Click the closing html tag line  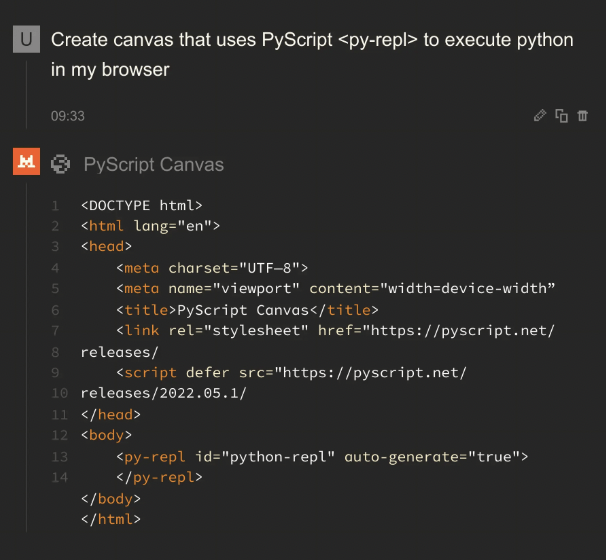coord(111,520)
